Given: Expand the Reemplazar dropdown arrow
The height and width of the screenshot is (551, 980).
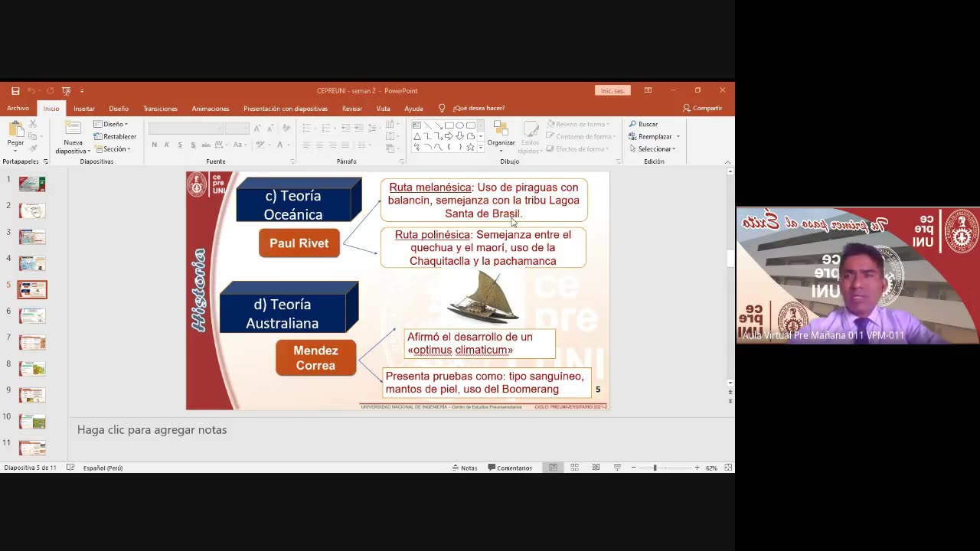Looking at the screenshot, I should coord(678,137).
